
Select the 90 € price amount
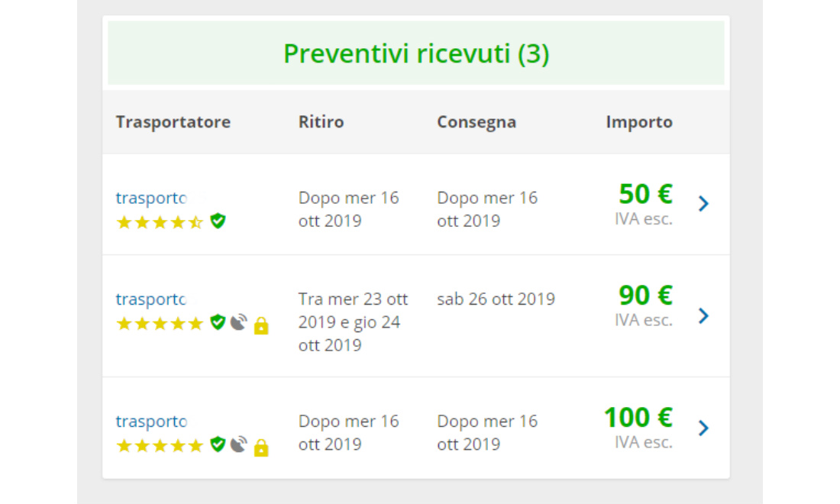coord(645,296)
